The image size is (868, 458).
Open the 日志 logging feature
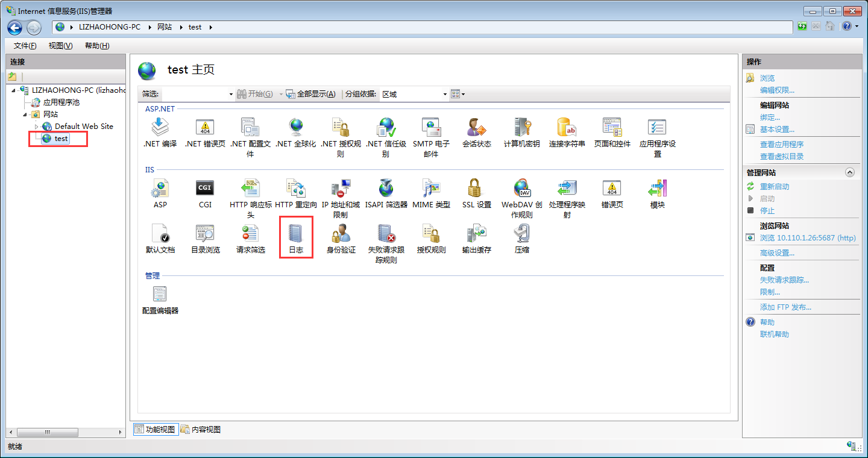coord(295,239)
